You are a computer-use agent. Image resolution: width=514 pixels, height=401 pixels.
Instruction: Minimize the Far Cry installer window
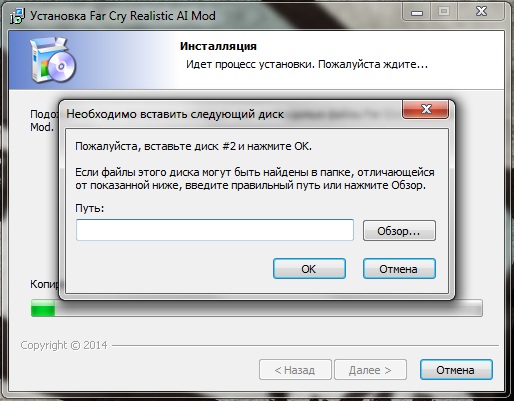coord(417,12)
